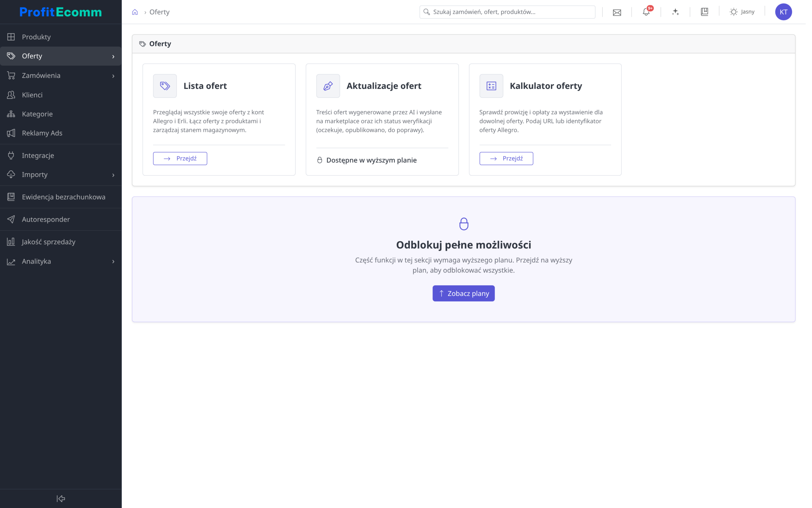Click the Integracje plug icon
812x508 pixels.
(11, 156)
